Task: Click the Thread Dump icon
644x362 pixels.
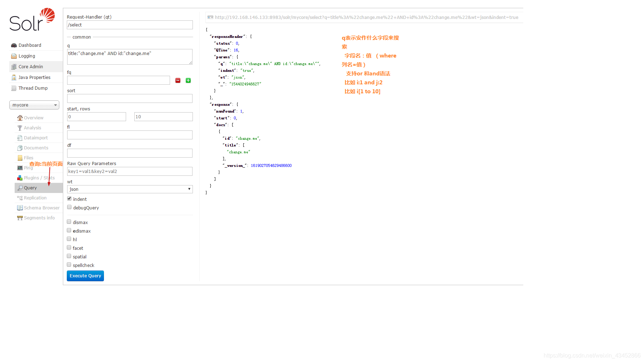Action: point(14,88)
